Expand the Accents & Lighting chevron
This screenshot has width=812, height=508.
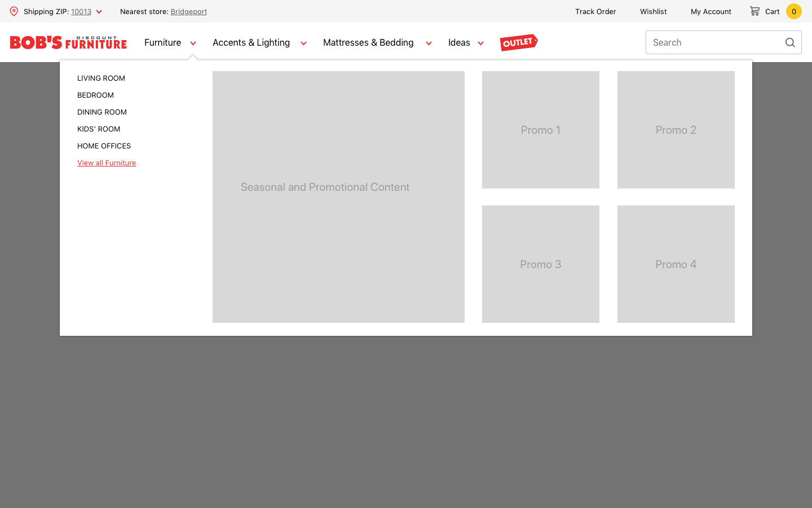[303, 43]
